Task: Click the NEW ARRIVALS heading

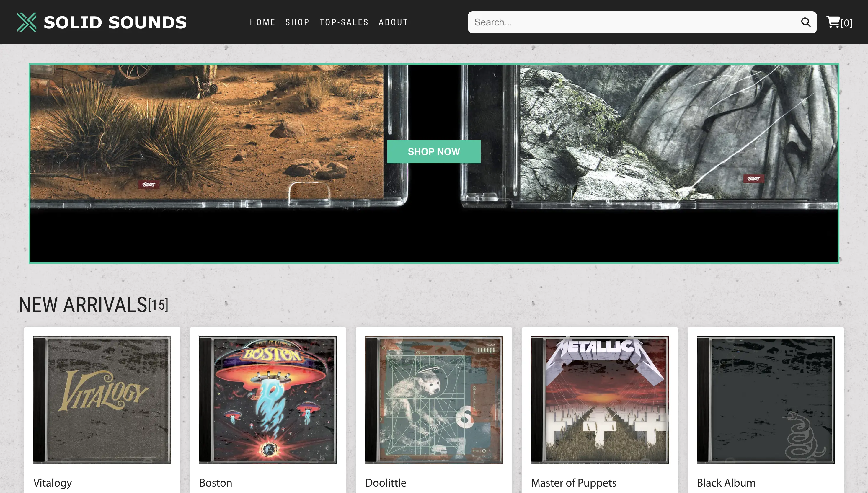Action: click(83, 304)
